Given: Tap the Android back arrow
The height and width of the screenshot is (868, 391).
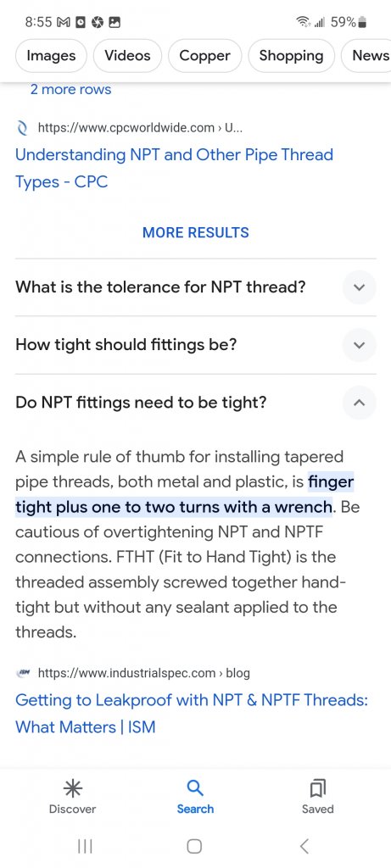Looking at the screenshot, I should coord(304,846).
